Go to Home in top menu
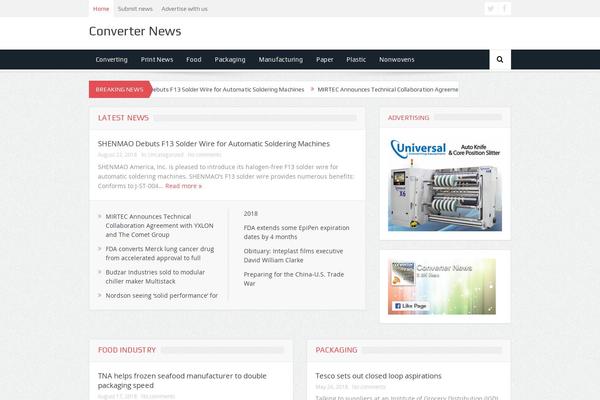 101,9
